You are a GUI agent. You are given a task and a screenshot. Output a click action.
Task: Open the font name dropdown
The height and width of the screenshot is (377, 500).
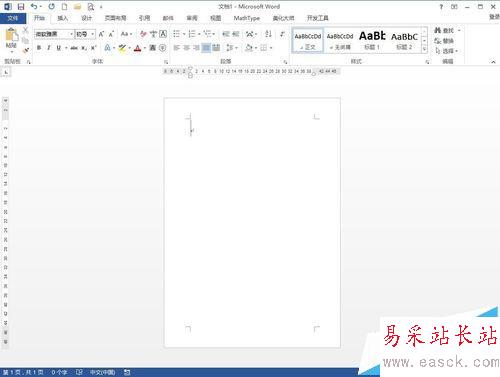pos(71,34)
